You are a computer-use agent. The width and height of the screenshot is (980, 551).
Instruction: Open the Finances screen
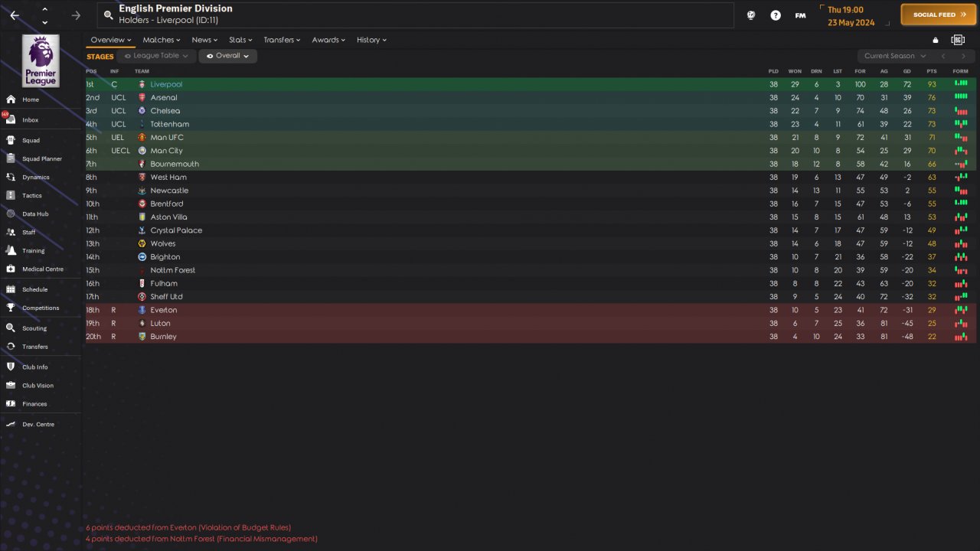[x=34, y=404]
